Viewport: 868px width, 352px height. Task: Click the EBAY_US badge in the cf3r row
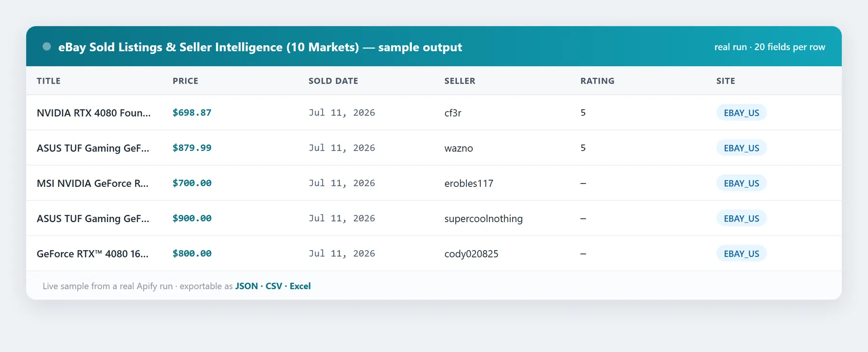[741, 113]
